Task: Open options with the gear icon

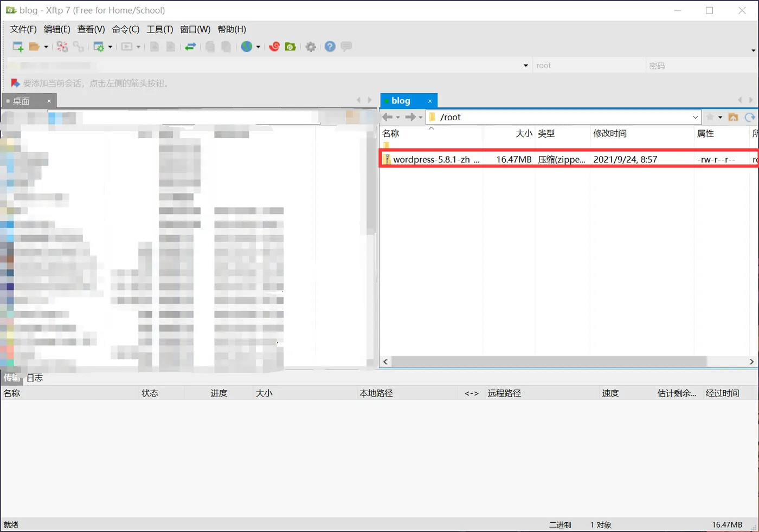Action: pos(311,47)
